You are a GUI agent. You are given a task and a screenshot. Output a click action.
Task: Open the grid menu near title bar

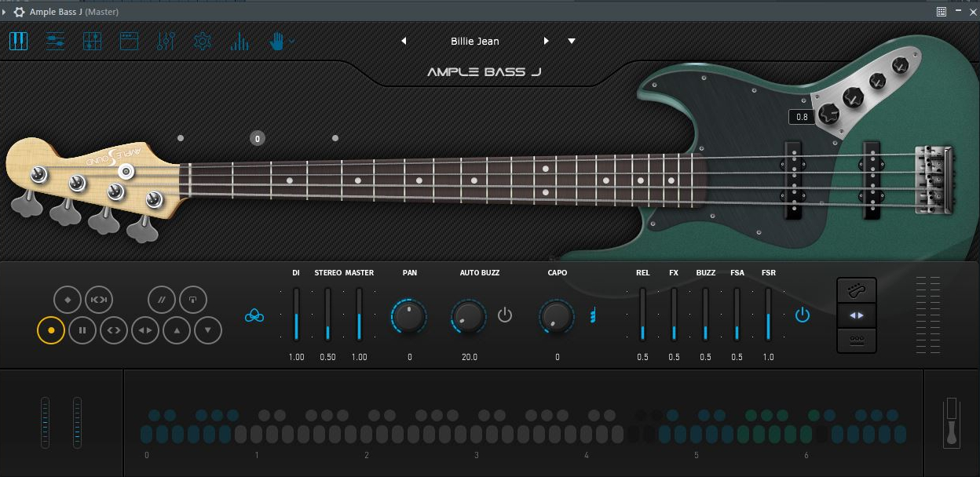(x=940, y=12)
